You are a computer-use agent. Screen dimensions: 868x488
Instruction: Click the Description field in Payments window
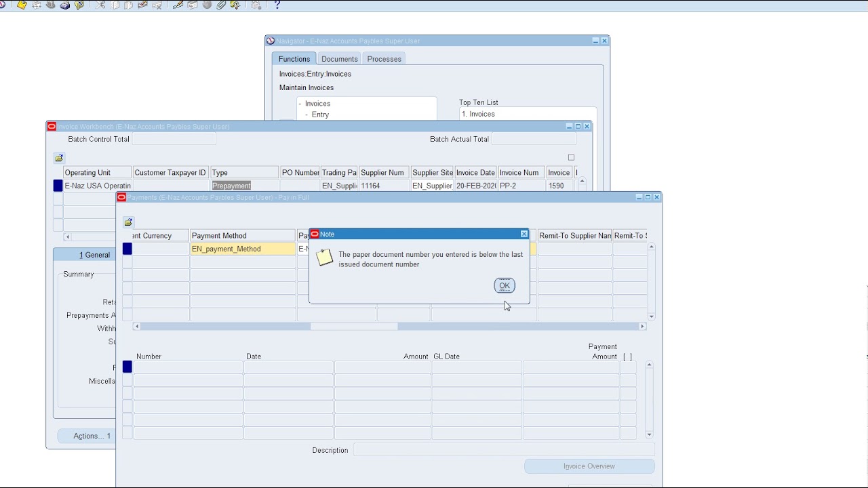[x=504, y=450]
